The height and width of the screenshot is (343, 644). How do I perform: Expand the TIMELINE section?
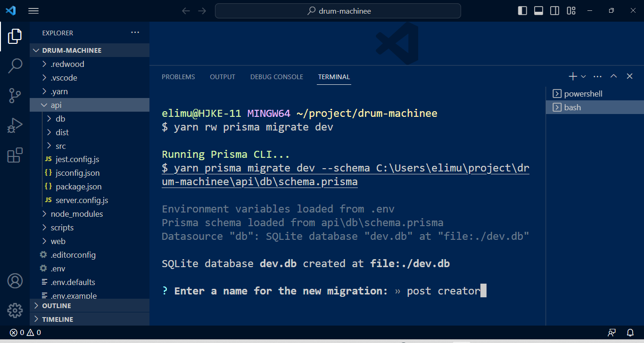coord(90,319)
